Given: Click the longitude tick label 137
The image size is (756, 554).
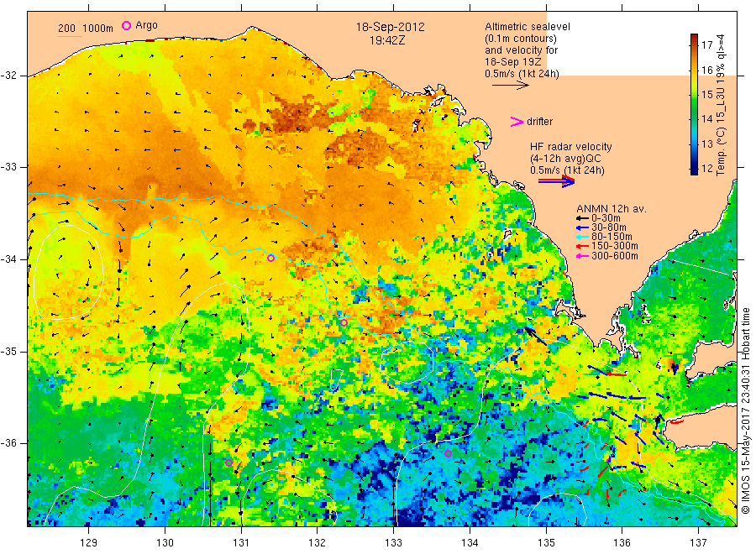Looking at the screenshot, I should (x=698, y=543).
